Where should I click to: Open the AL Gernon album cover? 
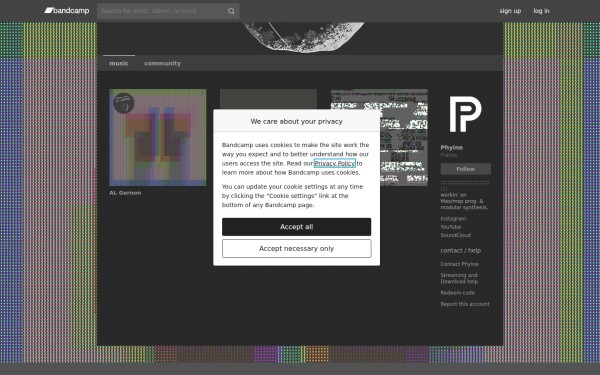(158, 137)
